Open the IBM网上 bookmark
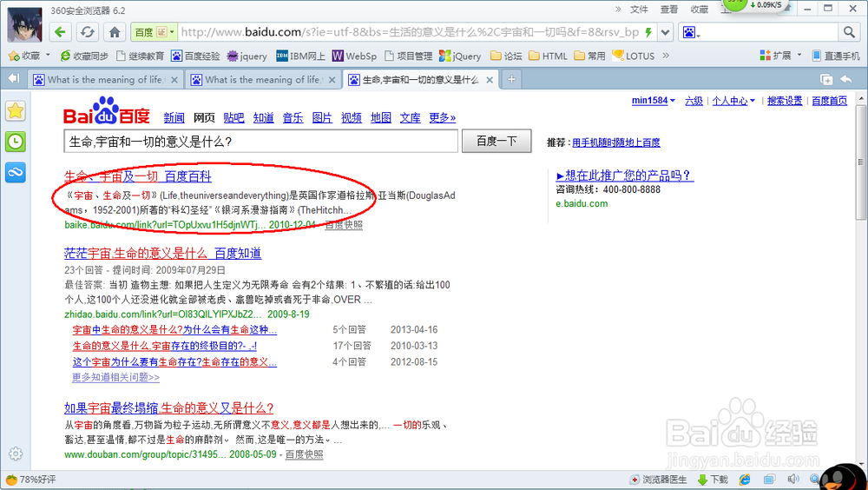 300,56
